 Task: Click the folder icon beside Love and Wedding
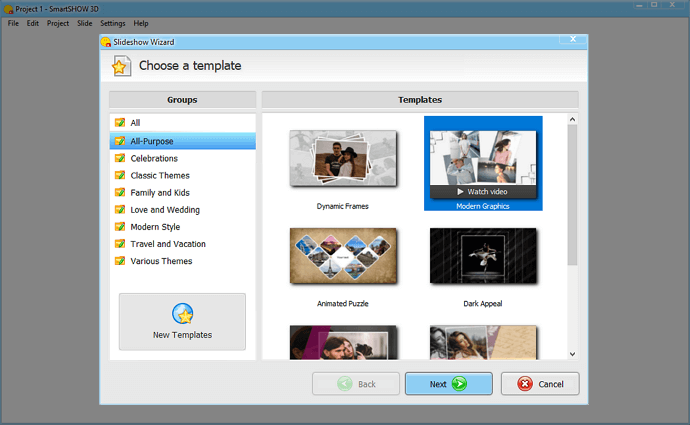[x=120, y=210]
